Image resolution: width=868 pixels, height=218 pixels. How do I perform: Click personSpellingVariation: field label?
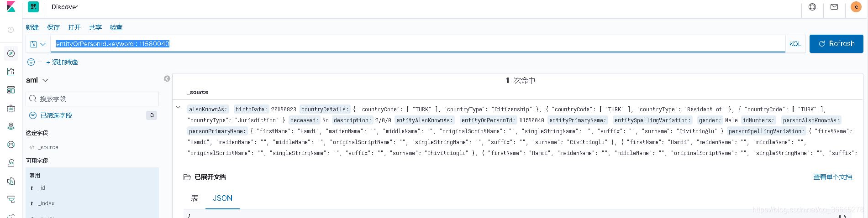766,131
